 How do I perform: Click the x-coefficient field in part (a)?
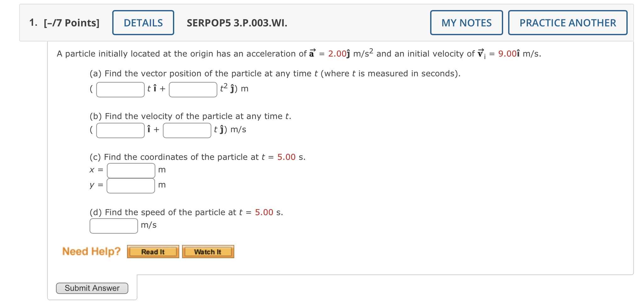click(x=120, y=89)
